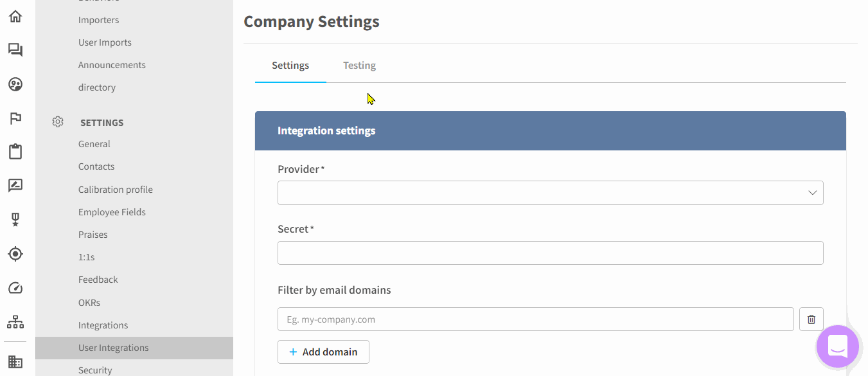Open the Messages icon in left rail
Image resolution: width=868 pixels, height=376 pixels.
pyautogui.click(x=15, y=49)
